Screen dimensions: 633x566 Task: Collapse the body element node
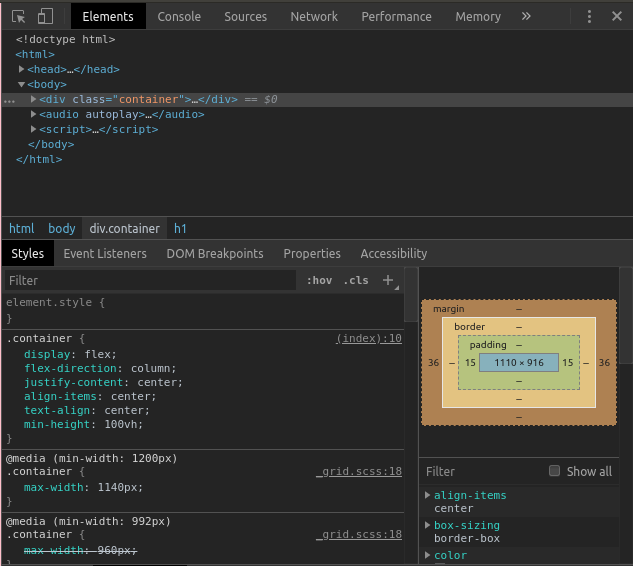pos(22,85)
